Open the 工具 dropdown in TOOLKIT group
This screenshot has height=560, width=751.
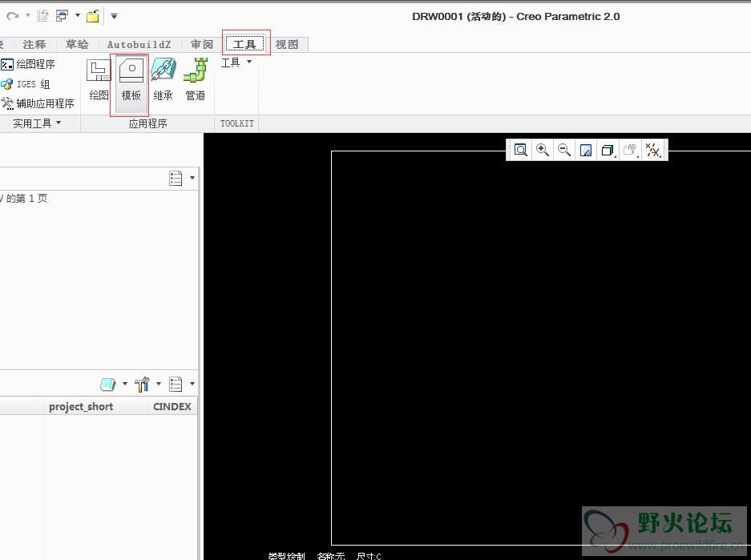236,62
